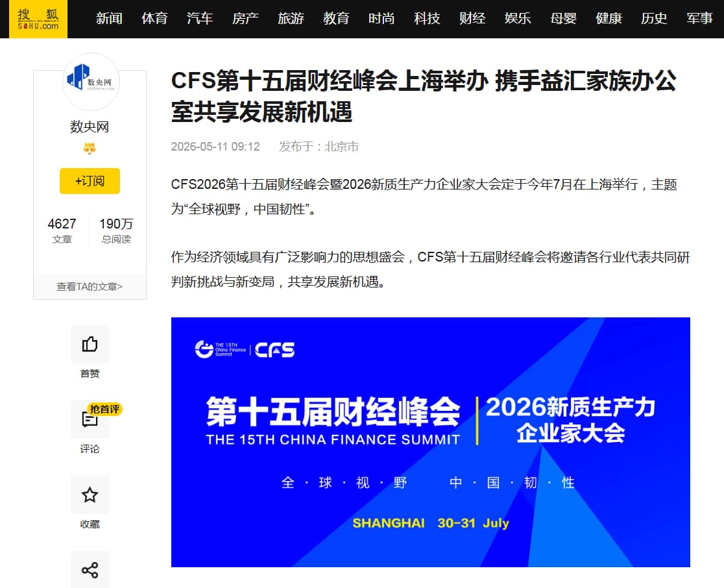724x588 pixels.
Task: Select 房产 in the top navigation
Action: [246, 18]
